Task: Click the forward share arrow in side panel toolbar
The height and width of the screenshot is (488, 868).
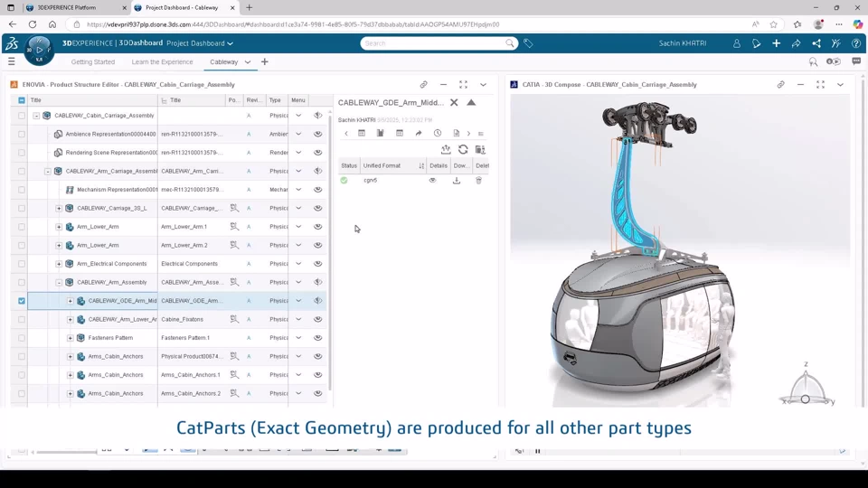Action: [x=419, y=134]
